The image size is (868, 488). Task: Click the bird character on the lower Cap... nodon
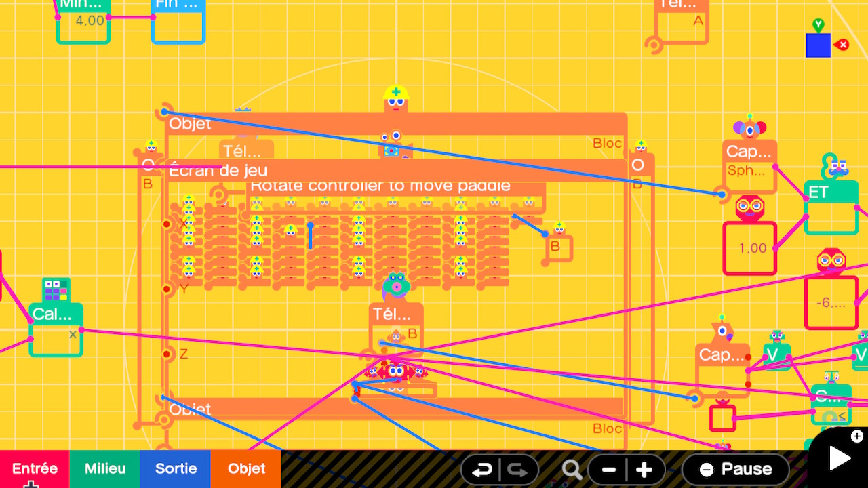(722, 330)
